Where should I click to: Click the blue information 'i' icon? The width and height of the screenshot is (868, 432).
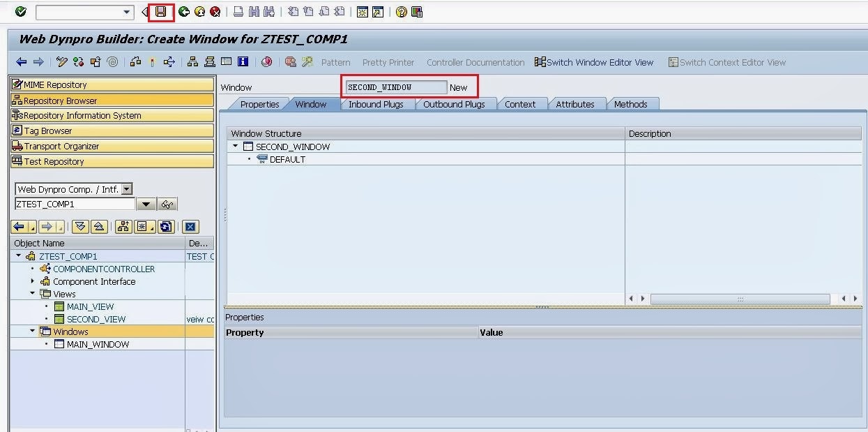coord(243,62)
